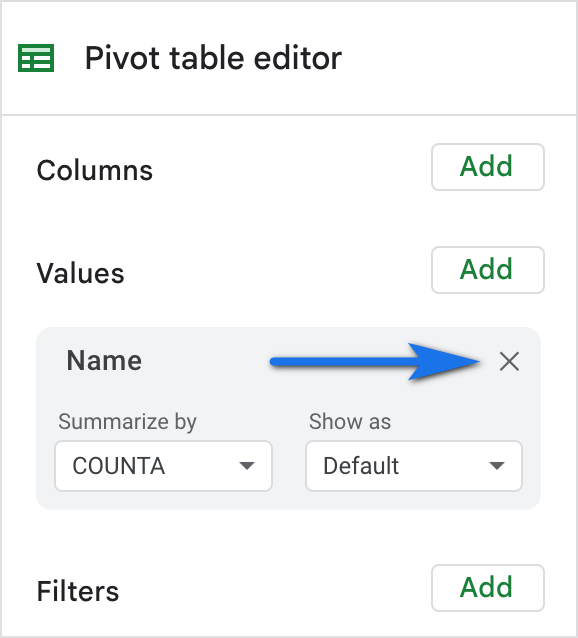
Task: Click the Pivot table editor title
Action: tap(213, 58)
